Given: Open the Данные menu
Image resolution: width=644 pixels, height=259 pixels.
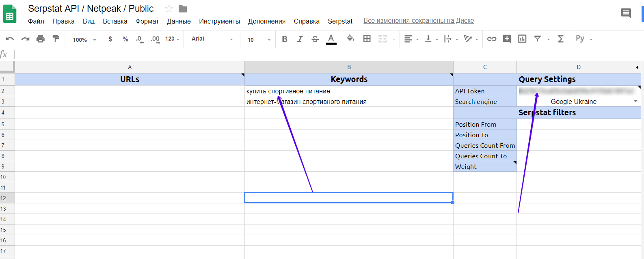Looking at the screenshot, I should pyautogui.click(x=179, y=21).
